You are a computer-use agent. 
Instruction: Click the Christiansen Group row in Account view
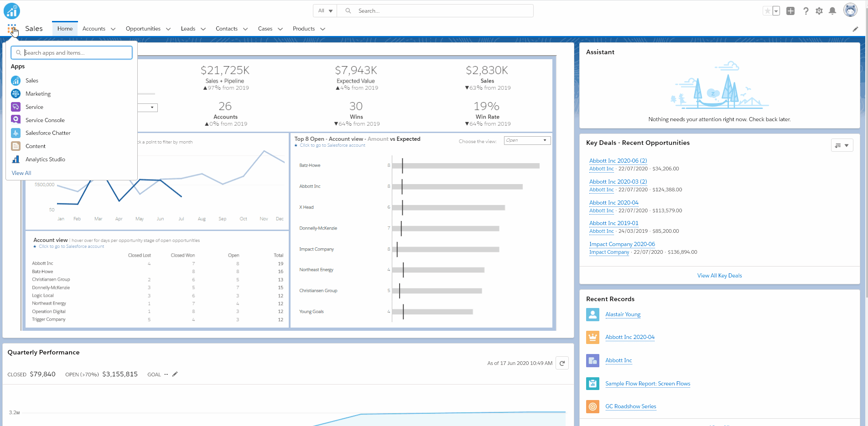click(x=157, y=280)
